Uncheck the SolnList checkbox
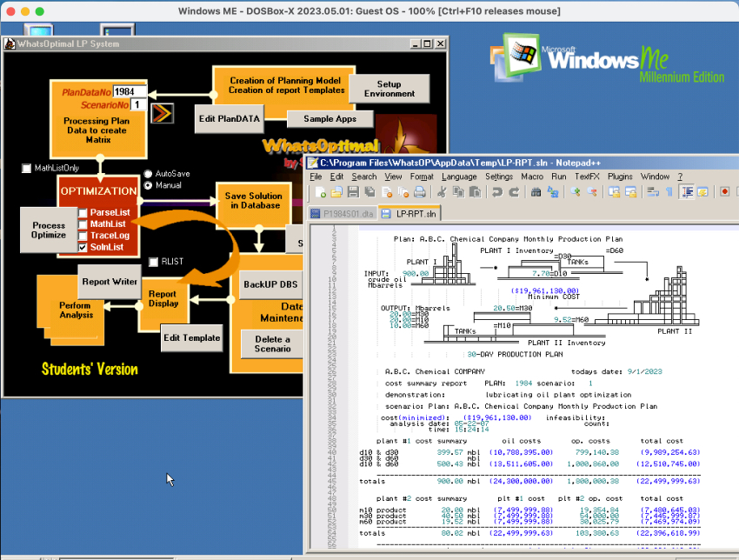 click(83, 248)
